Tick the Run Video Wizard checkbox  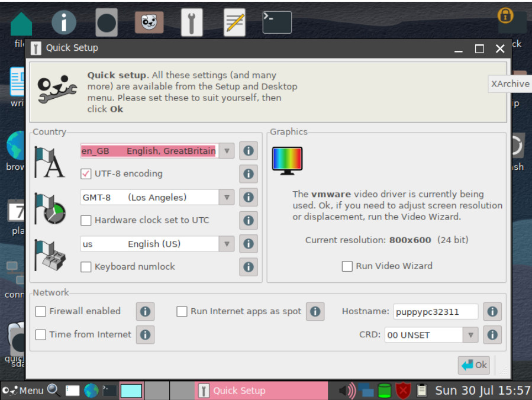click(x=347, y=266)
